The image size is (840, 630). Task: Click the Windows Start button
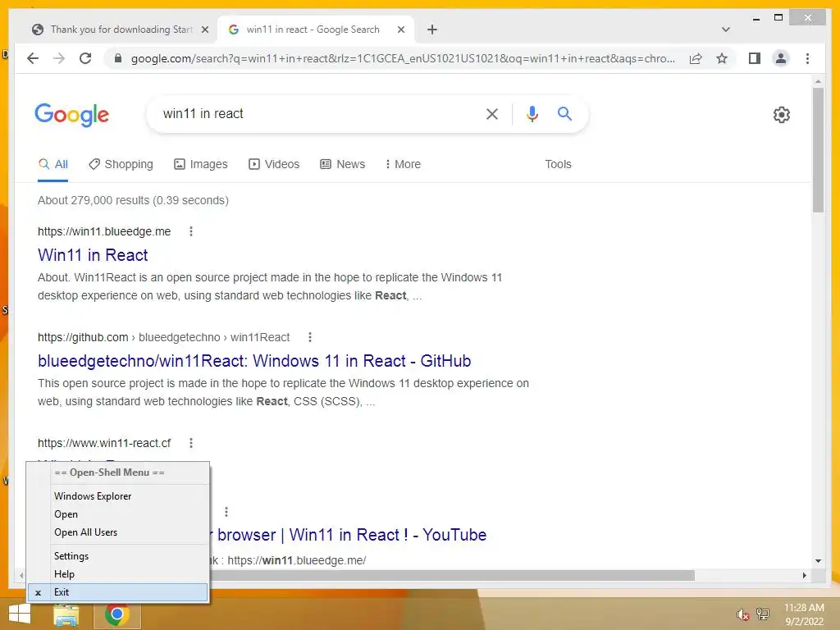[x=20, y=615]
